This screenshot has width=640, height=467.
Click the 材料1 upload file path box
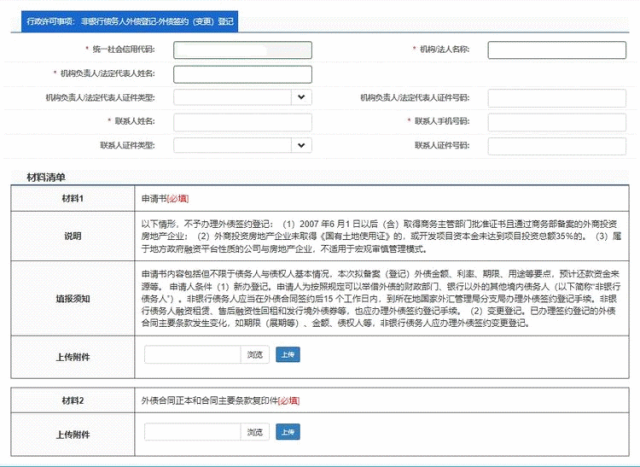tap(192, 355)
